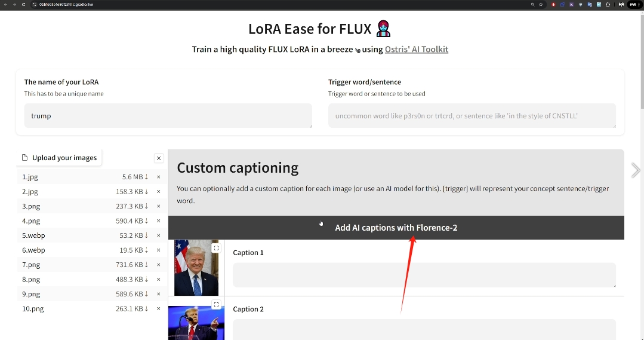Image resolution: width=644 pixels, height=340 pixels.
Task: Focus the LoRA name field containing trump
Action: click(168, 116)
